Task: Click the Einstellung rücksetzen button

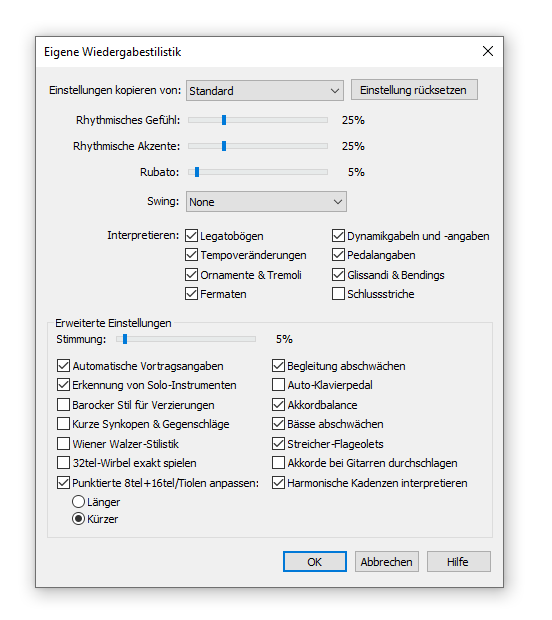Action: [x=414, y=90]
